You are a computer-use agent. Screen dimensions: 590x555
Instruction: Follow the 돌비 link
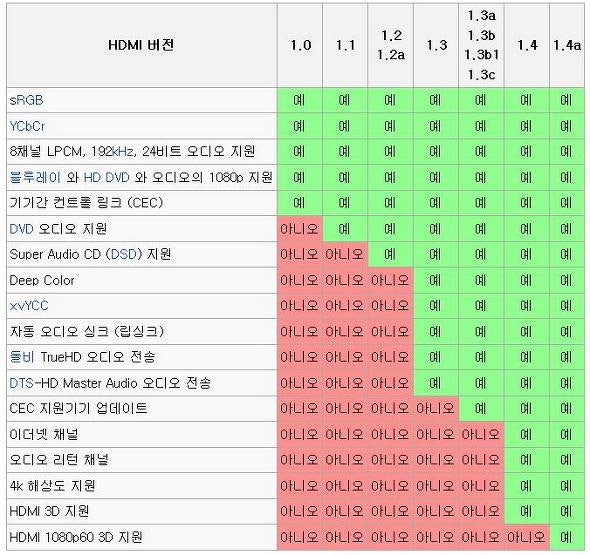pos(22,357)
